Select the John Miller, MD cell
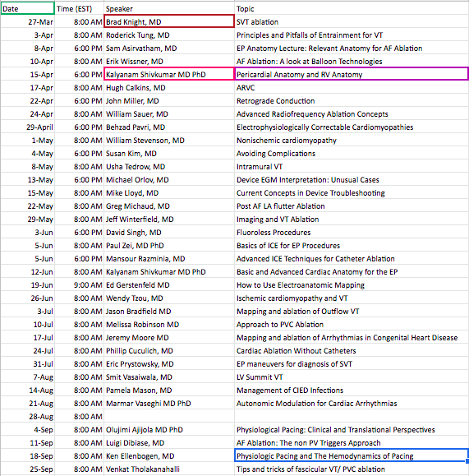 click(x=169, y=100)
